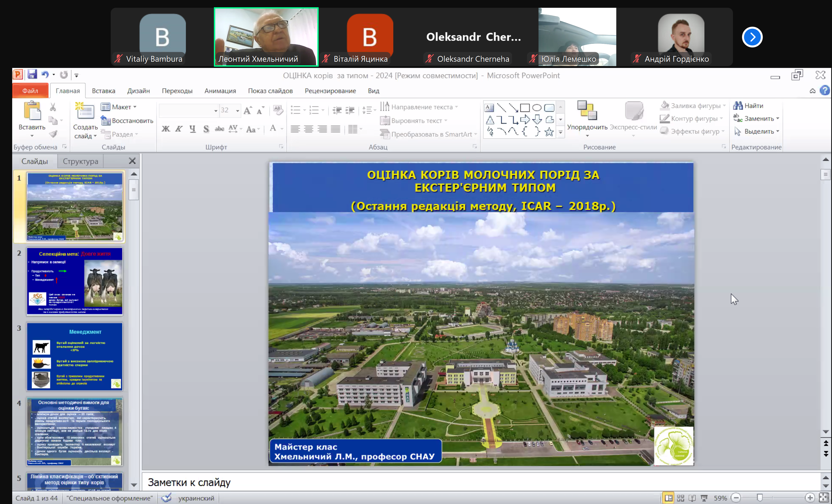The height and width of the screenshot is (504, 832).
Task: Click the zoom slider handle
Action: coord(760,498)
